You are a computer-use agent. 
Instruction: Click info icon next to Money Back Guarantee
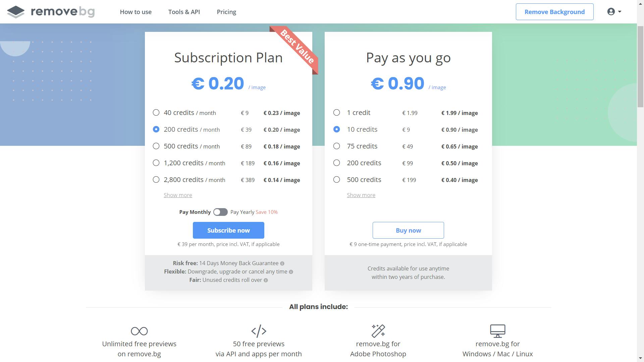282,263
